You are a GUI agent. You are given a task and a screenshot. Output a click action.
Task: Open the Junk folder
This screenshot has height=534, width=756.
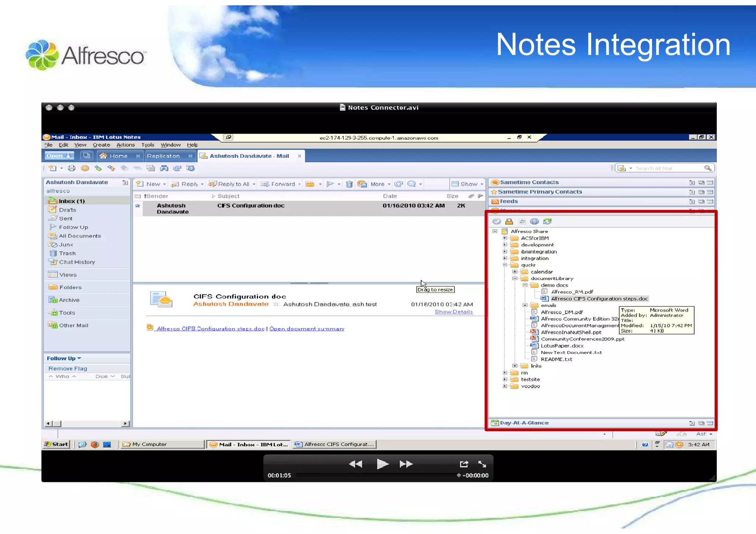coord(66,244)
